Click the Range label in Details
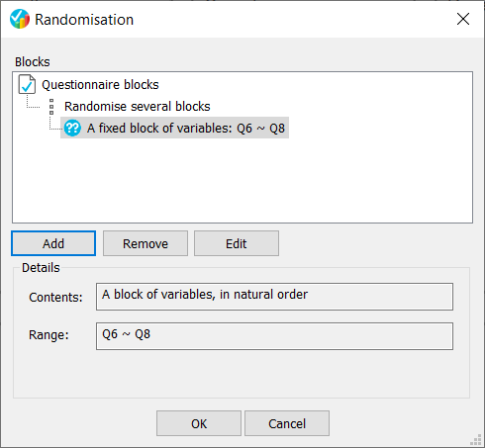The height and width of the screenshot is (448, 485). 48,334
